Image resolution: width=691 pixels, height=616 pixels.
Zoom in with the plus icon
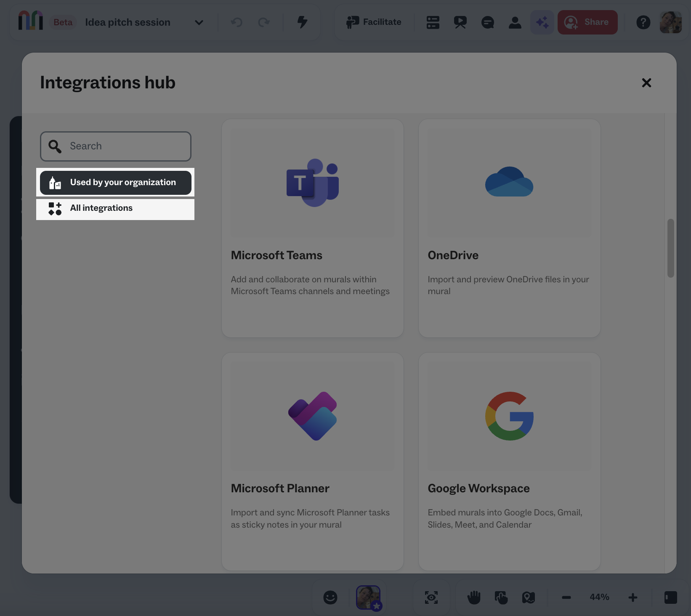coord(633,597)
